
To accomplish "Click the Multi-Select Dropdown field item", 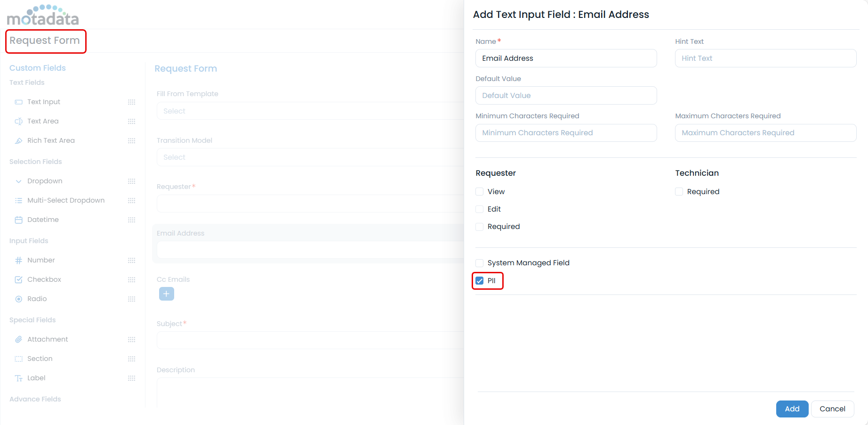I will 66,201.
